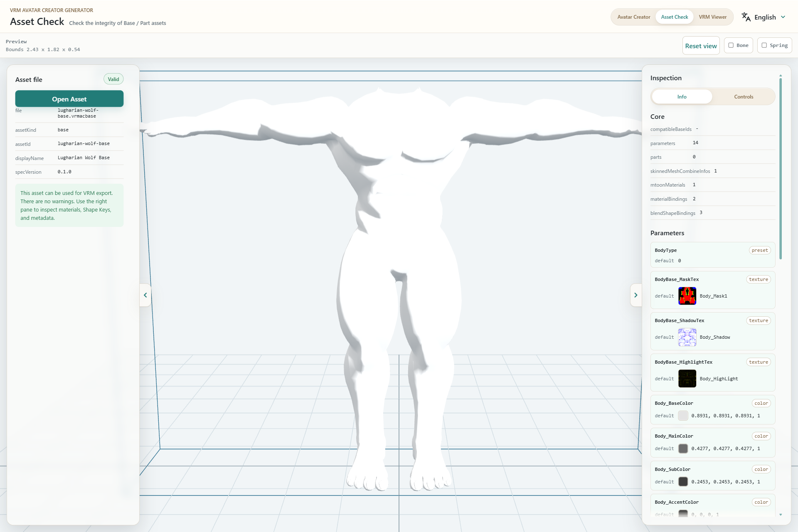Switch to the Avatar Creator tab
This screenshot has height=532, width=798.
[633, 17]
